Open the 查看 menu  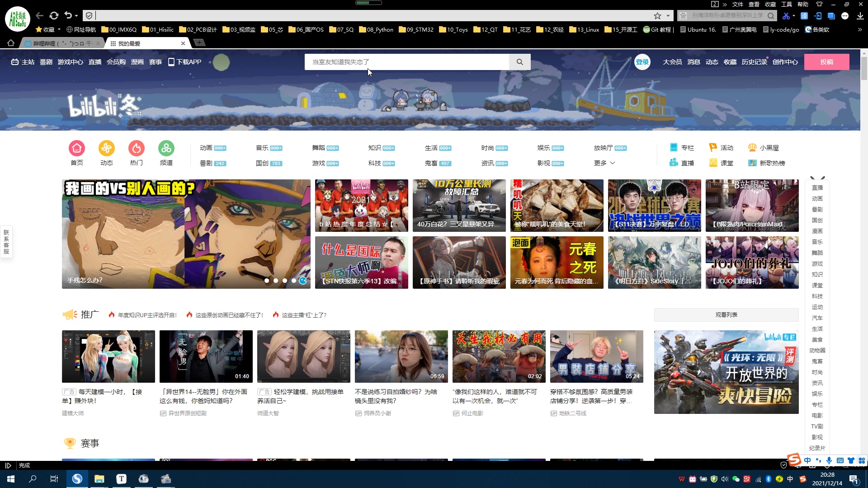click(754, 4)
